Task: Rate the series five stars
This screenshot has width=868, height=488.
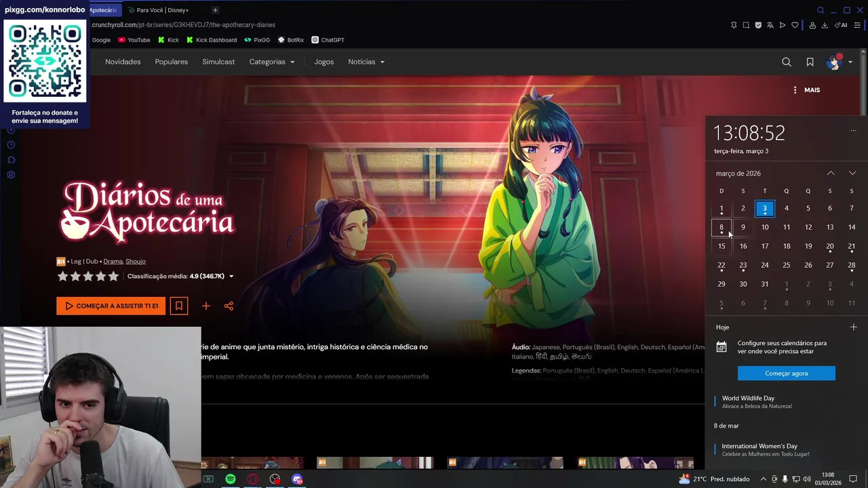Action: click(x=113, y=276)
